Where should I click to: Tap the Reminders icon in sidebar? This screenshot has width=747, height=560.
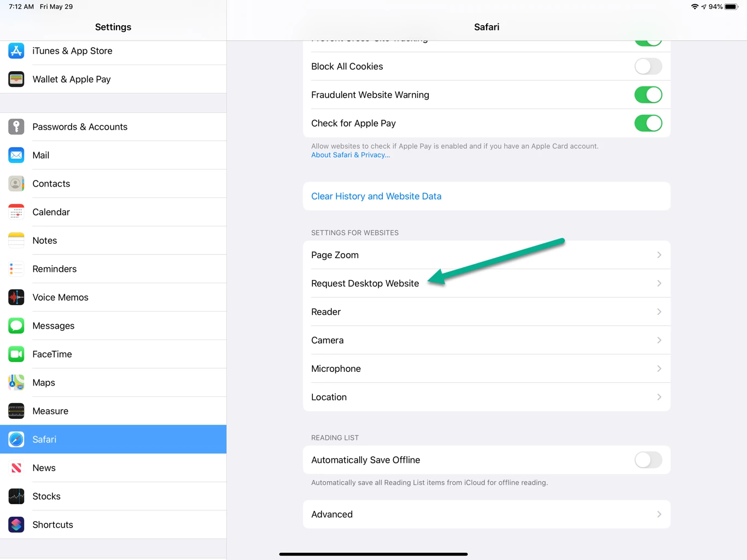pos(16,269)
